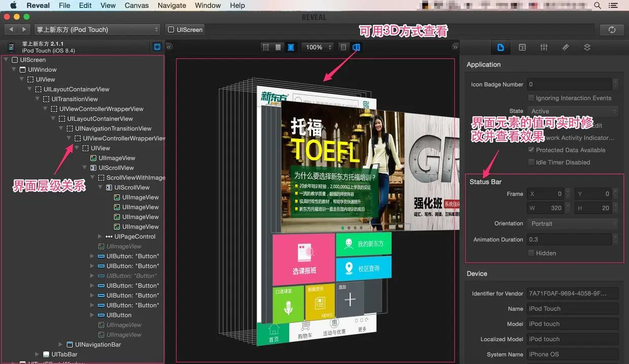
Task: Select the UIPageControl row
Action: [x=130, y=237]
